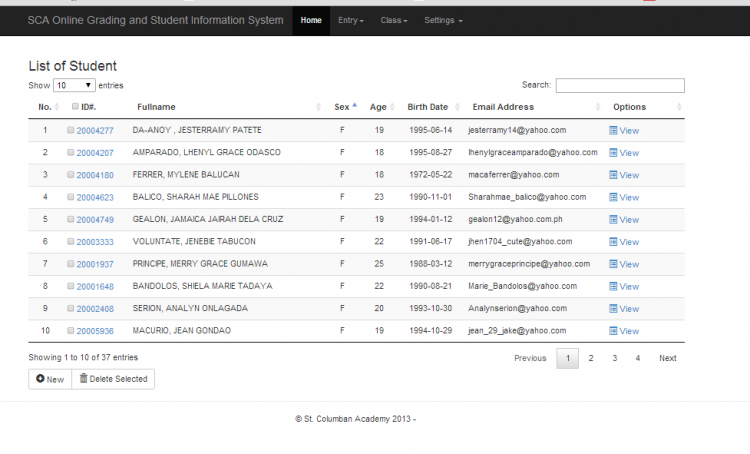
Task: Click the Next pagination button
Action: (667, 358)
